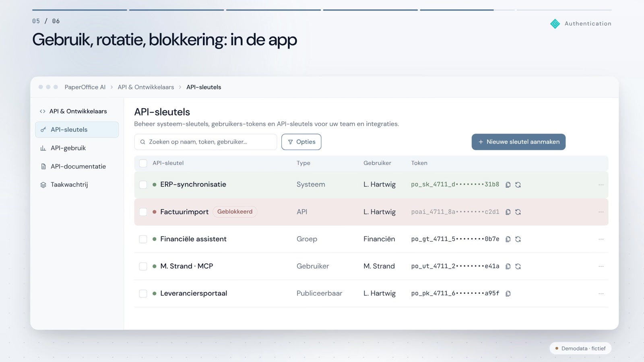Open more options for ERP-synchronisatie
The width and height of the screenshot is (644, 362).
[601, 185]
